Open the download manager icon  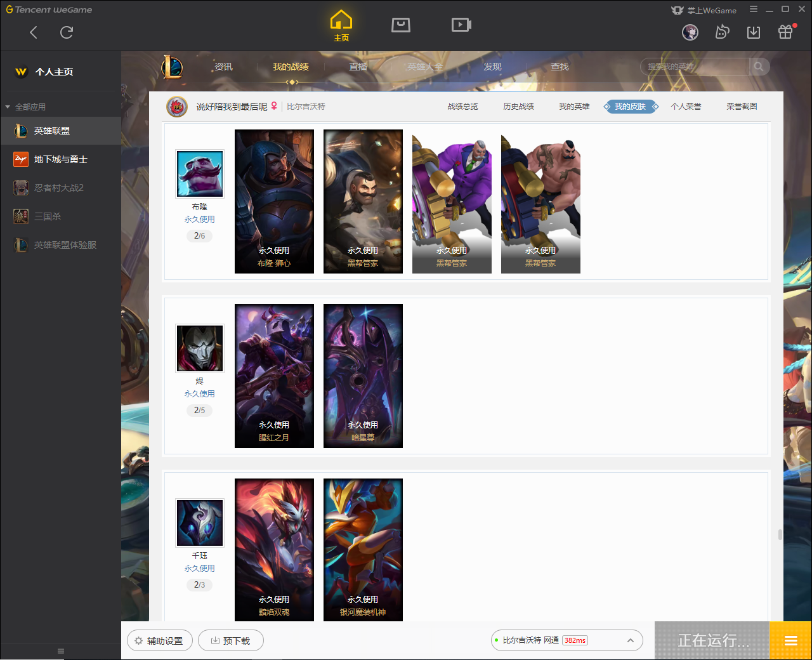point(754,32)
